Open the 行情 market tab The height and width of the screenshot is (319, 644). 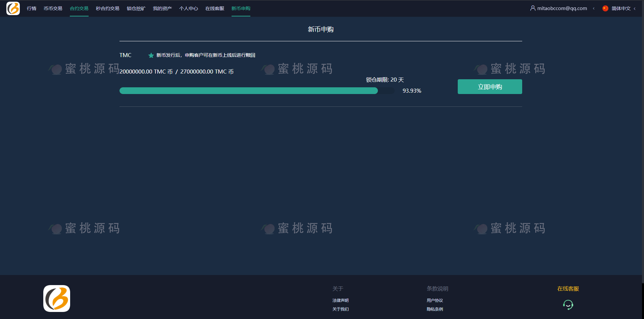coord(32,8)
